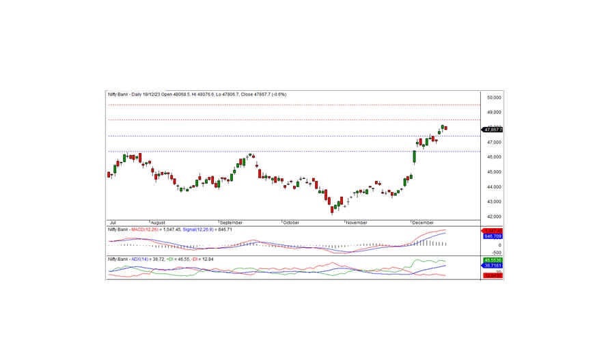
Task: Click the 42,000 price axis label
Action: (494, 216)
